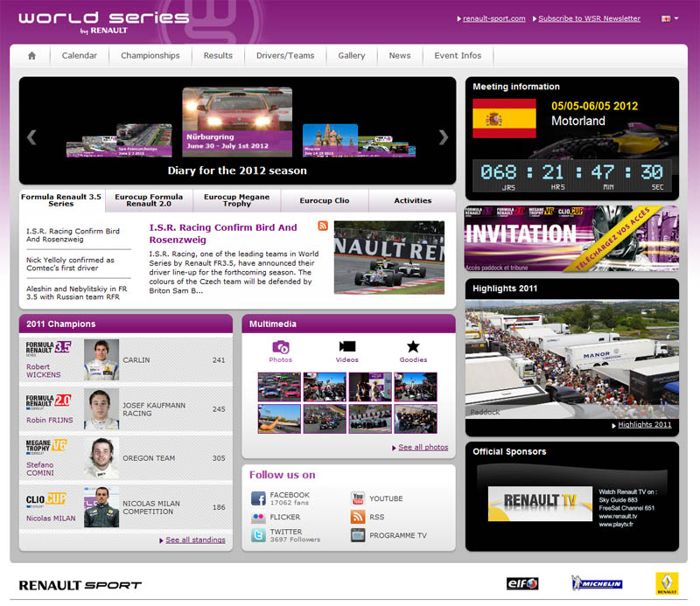Open the RSS feed icon beside the article title
The image size is (700, 606).
pyautogui.click(x=323, y=226)
